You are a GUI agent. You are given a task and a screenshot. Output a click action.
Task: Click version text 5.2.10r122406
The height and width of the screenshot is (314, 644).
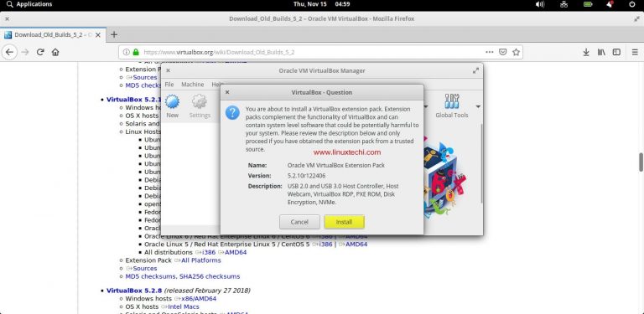tap(306, 176)
